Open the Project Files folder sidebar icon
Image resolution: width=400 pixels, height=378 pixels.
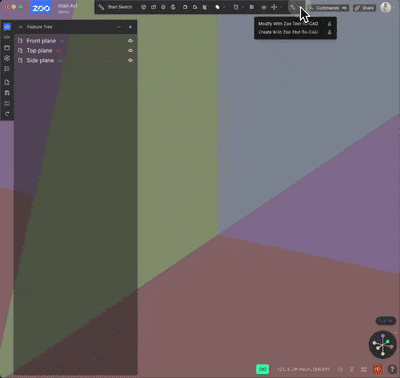point(7,48)
